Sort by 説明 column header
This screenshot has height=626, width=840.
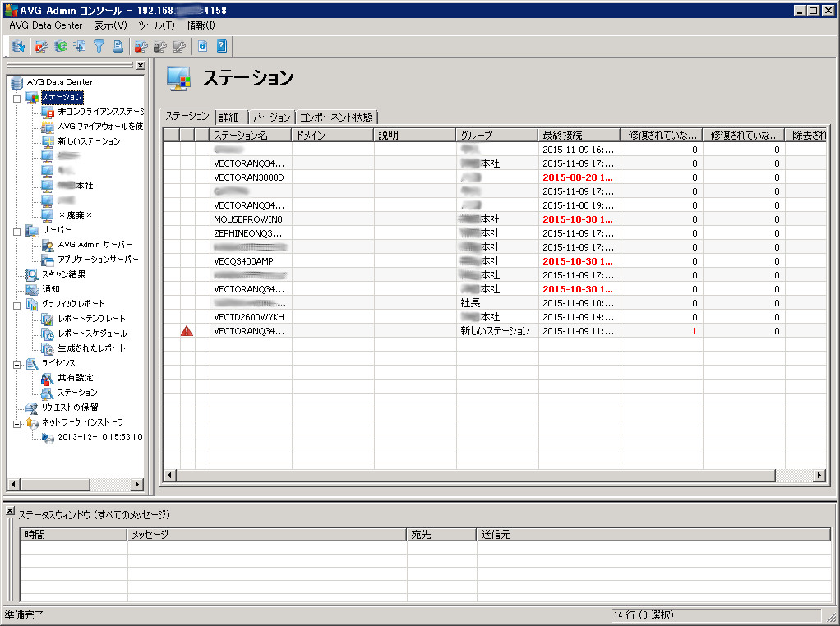pos(414,135)
